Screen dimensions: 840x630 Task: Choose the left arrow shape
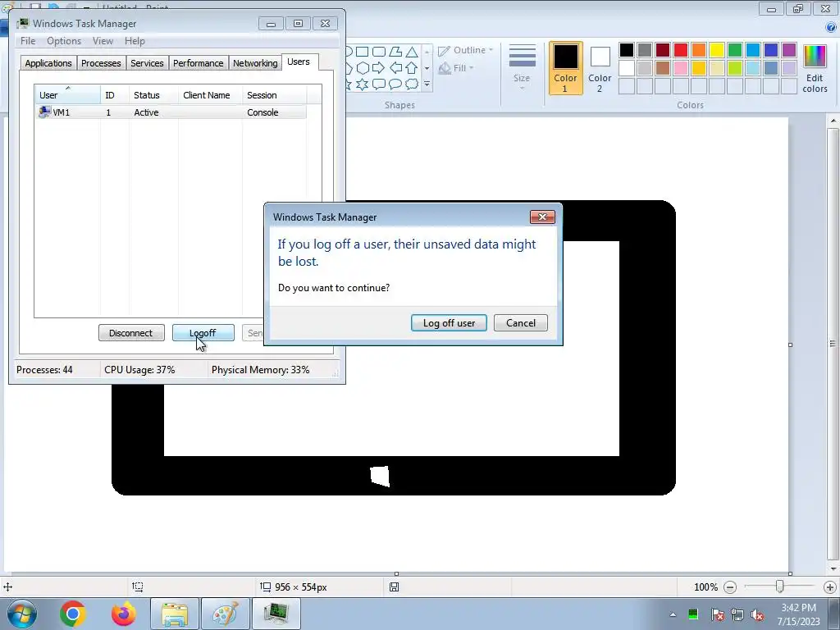(x=395, y=68)
